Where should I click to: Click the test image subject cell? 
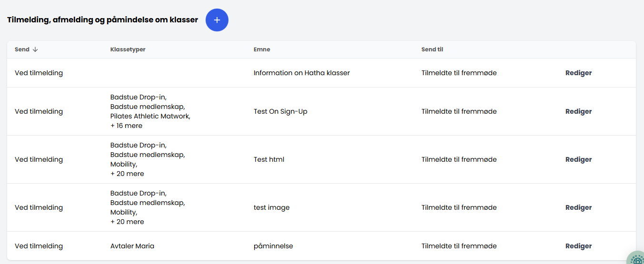pos(271,207)
